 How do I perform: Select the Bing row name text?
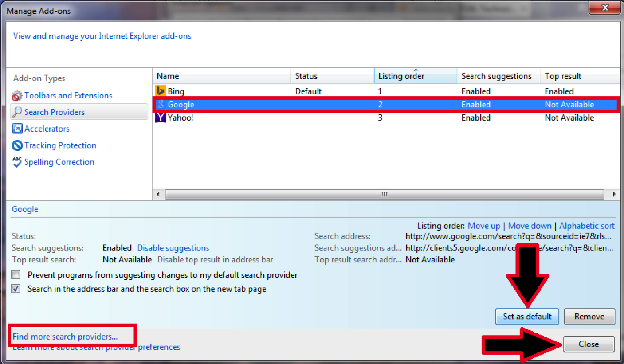(176, 91)
